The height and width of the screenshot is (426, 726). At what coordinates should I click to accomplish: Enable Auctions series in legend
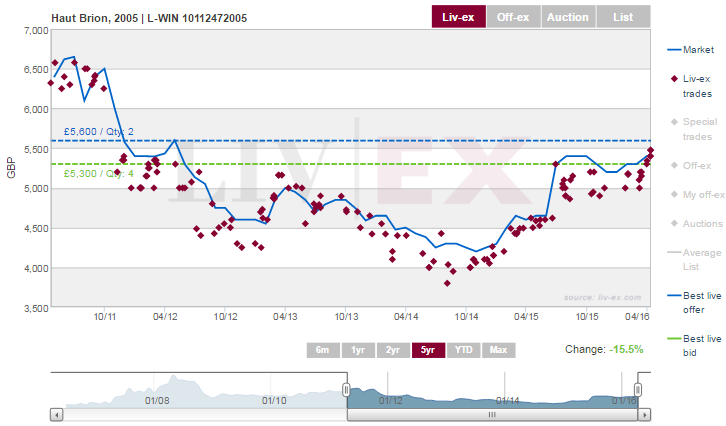696,224
